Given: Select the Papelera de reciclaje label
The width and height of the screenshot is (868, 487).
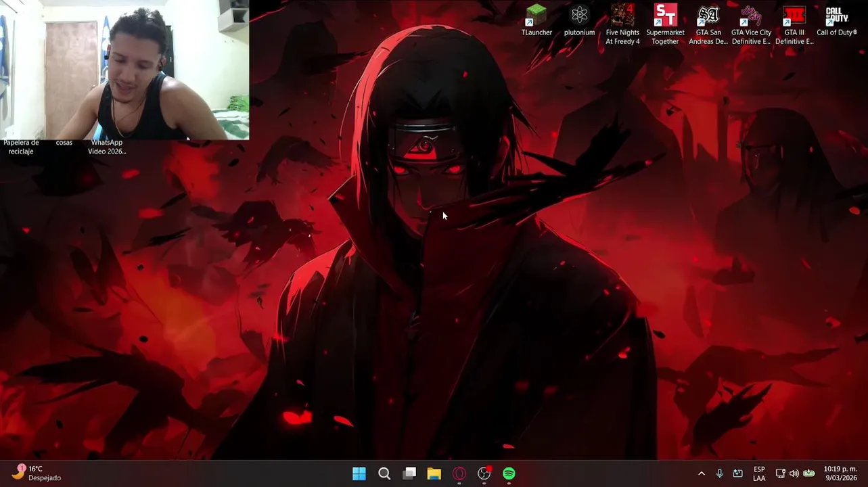Looking at the screenshot, I should point(21,147).
